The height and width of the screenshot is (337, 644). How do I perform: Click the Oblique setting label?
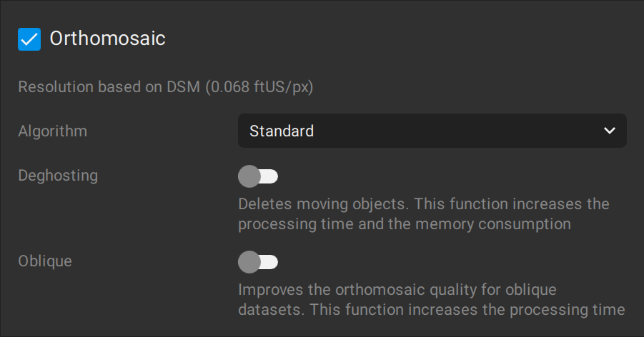pos(45,261)
